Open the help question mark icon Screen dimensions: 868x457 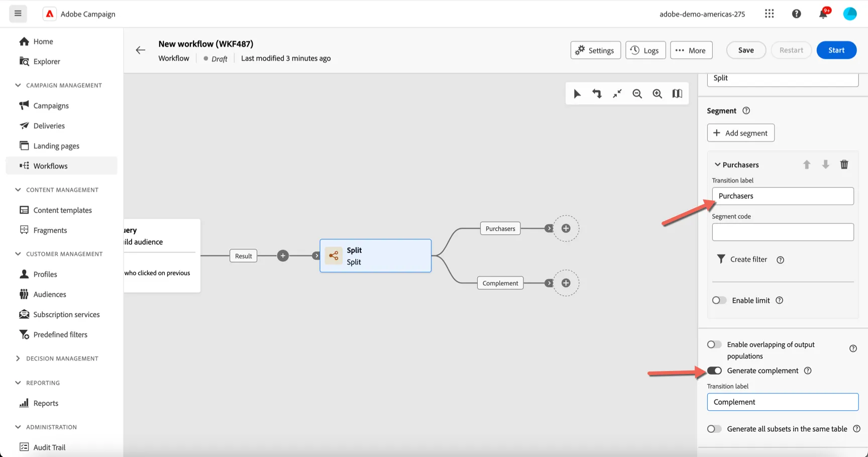click(796, 14)
